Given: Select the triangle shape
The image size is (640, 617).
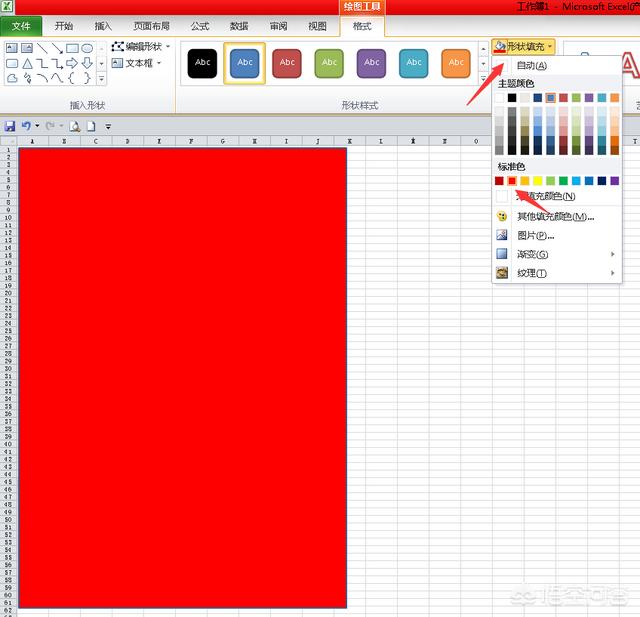Looking at the screenshot, I should 27,63.
